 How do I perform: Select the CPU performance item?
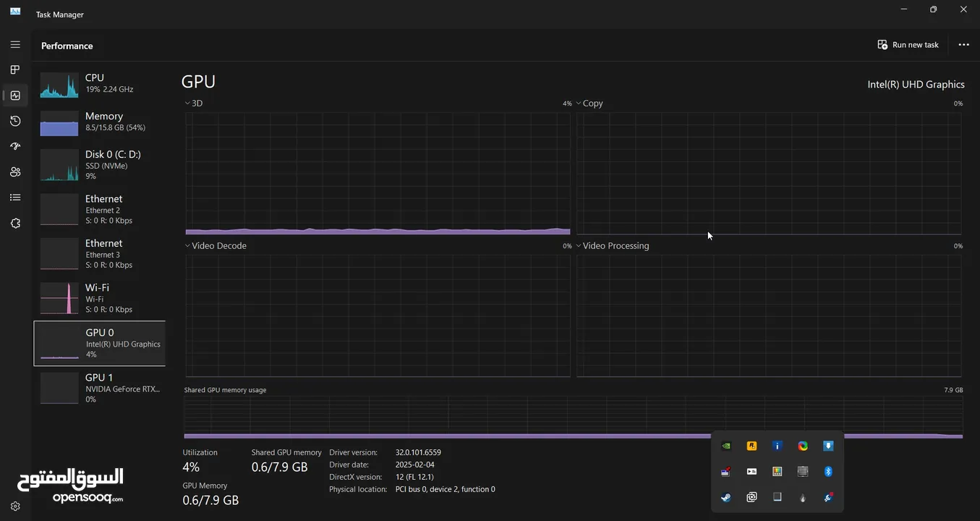tap(100, 84)
